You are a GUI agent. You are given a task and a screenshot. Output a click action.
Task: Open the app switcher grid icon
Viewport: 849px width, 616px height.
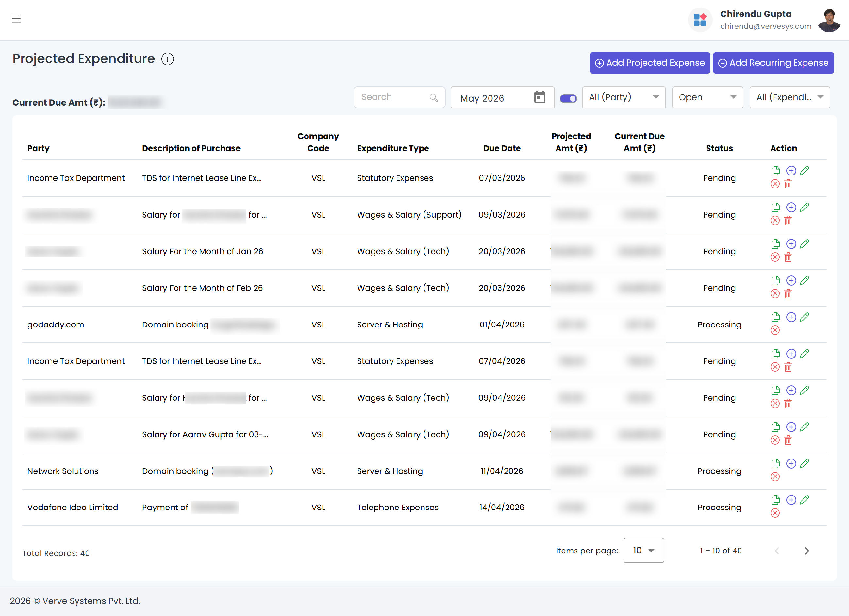[700, 20]
